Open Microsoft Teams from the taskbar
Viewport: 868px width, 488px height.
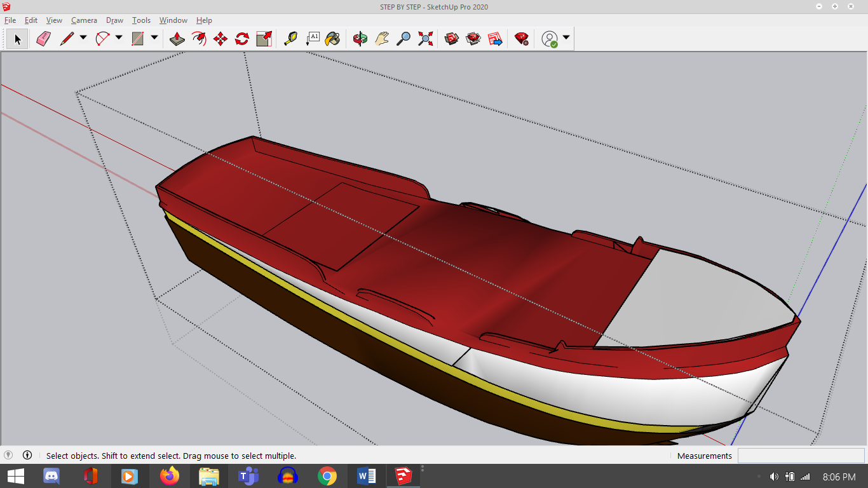click(x=248, y=476)
